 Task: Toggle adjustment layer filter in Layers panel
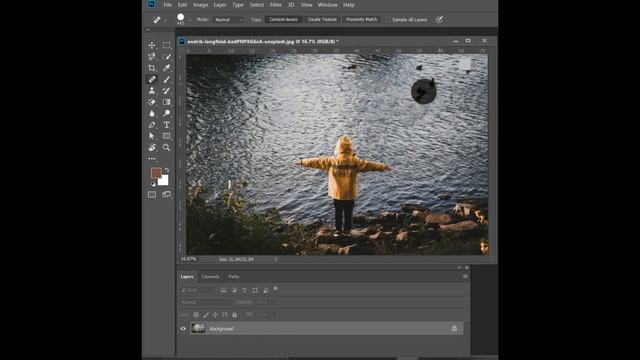(x=234, y=291)
